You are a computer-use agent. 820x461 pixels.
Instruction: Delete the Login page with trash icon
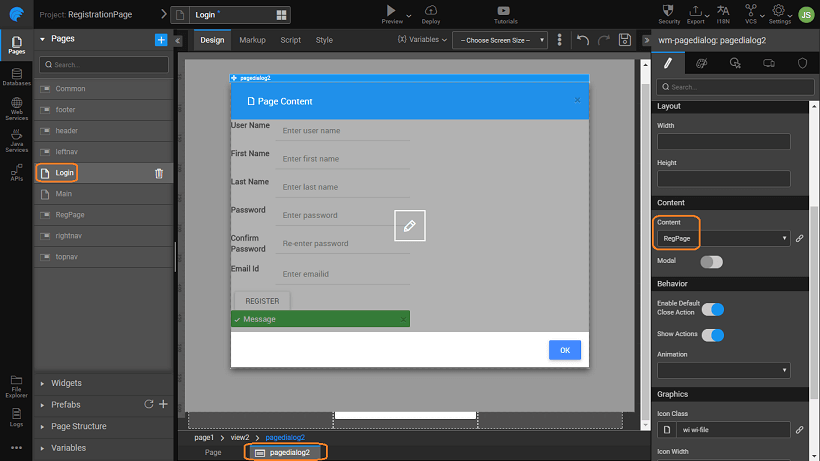tap(159, 173)
